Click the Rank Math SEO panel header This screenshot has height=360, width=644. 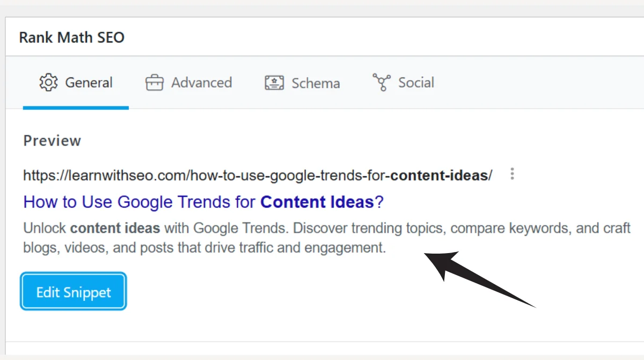click(71, 37)
